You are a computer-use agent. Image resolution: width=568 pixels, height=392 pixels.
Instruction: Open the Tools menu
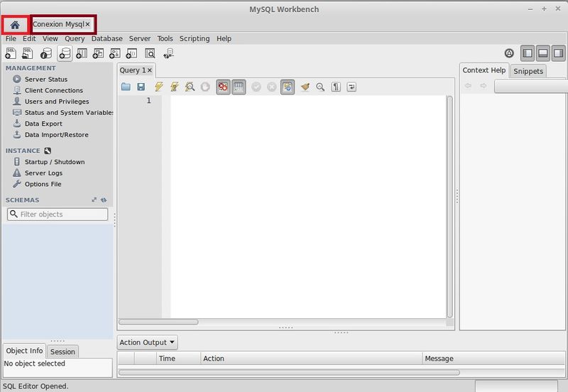click(165, 38)
